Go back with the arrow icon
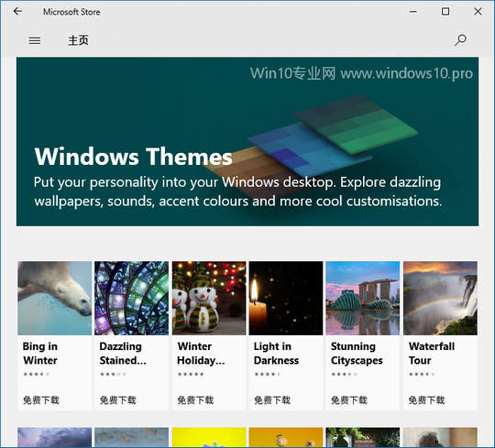This screenshot has height=448, width=495. (17, 11)
